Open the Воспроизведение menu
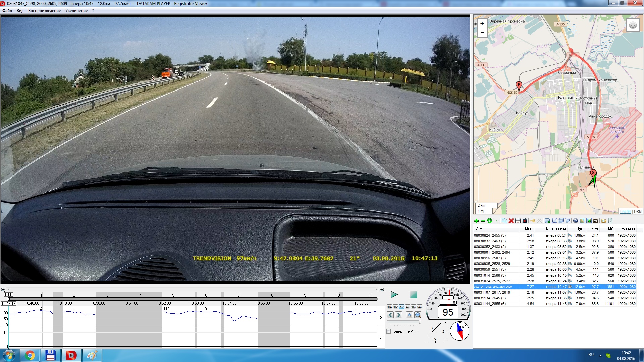The height and width of the screenshot is (362, 644). [44, 11]
